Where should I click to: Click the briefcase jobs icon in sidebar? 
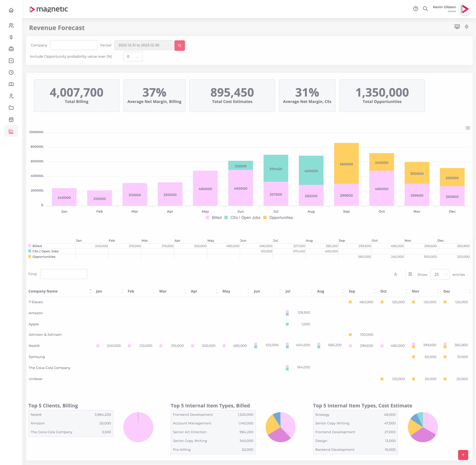pos(11,49)
